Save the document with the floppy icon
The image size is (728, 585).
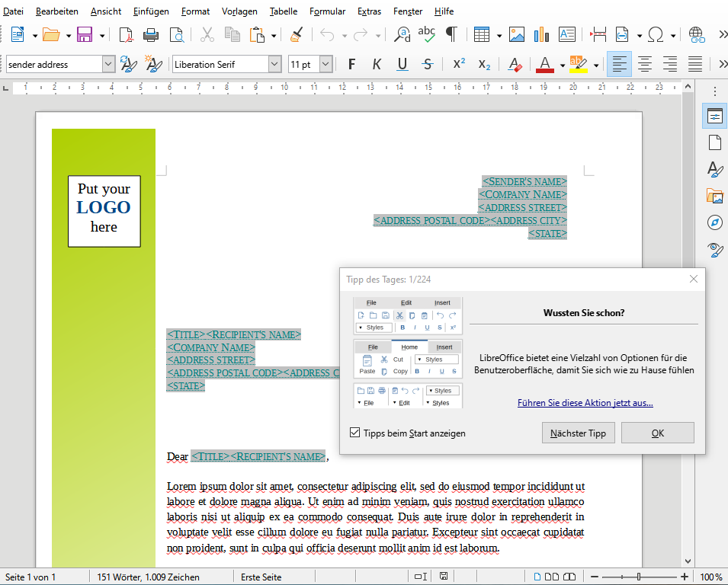85,35
